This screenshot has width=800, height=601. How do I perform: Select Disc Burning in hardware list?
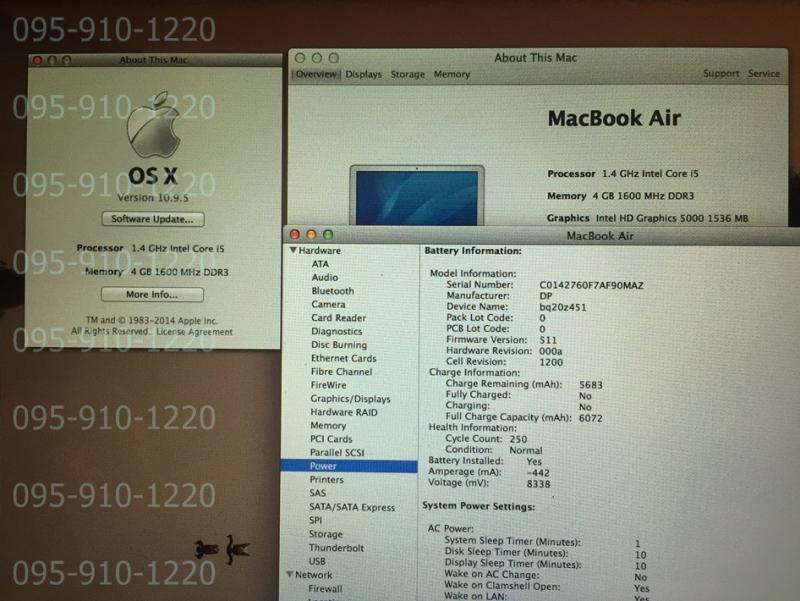pos(339,345)
